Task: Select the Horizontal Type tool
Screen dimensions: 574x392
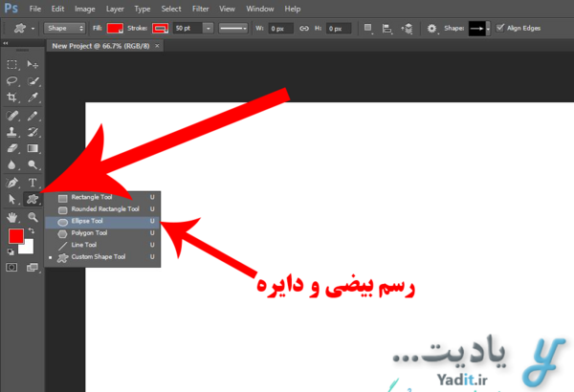Action: [x=33, y=183]
